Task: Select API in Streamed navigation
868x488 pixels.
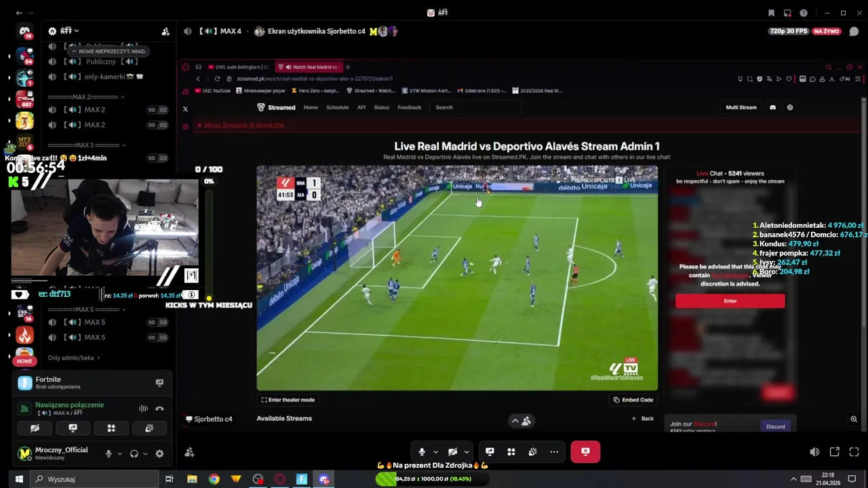Action: tap(361, 107)
